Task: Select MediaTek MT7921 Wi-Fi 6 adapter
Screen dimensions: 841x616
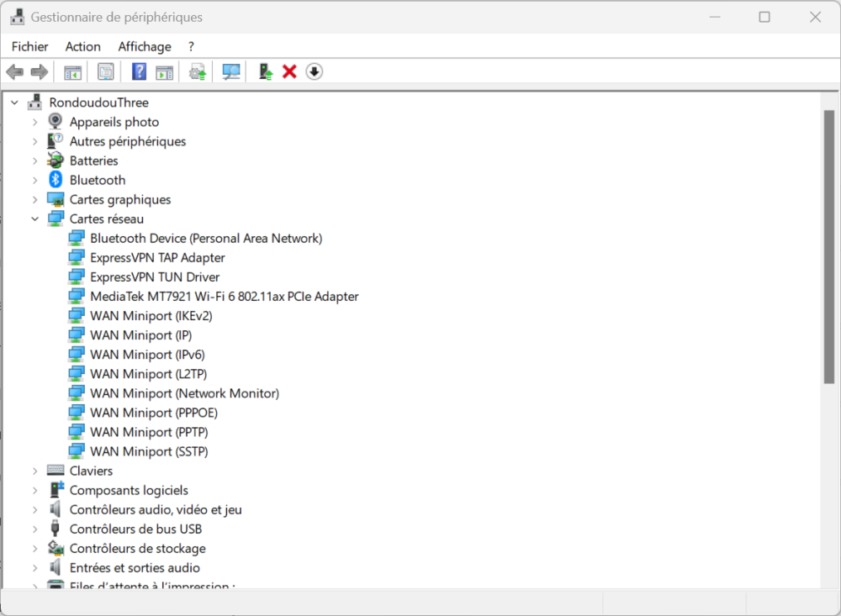Action: [224, 296]
